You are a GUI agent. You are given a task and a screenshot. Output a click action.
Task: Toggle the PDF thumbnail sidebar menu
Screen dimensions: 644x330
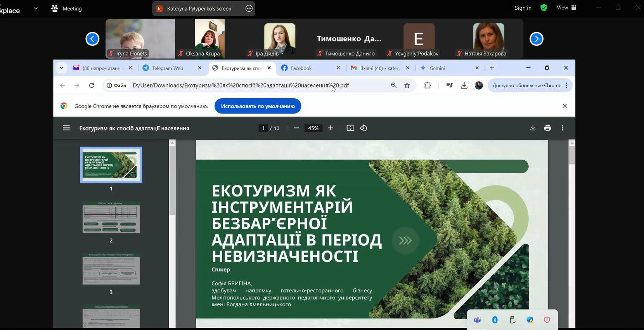coord(66,128)
